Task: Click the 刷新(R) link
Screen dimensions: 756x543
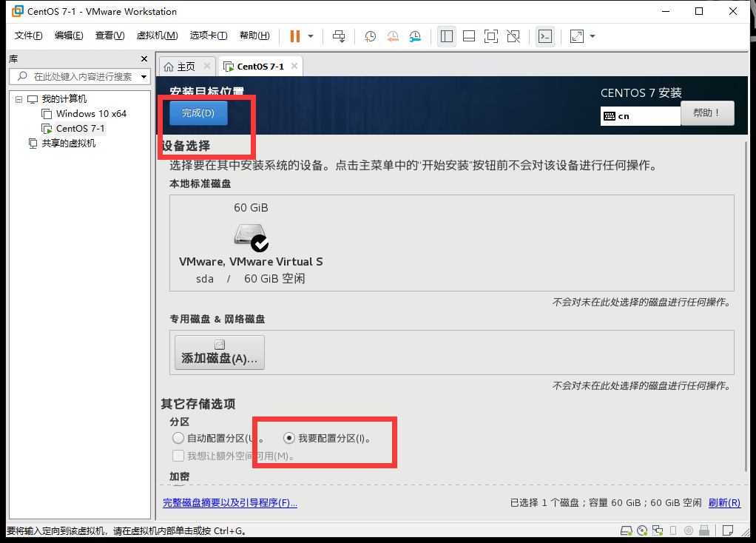Action: pos(724,503)
